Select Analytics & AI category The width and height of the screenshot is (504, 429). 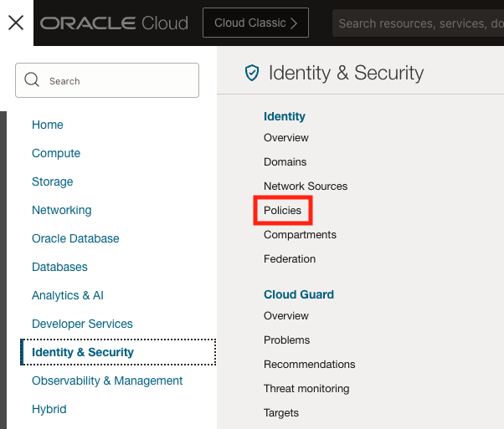[x=68, y=295]
